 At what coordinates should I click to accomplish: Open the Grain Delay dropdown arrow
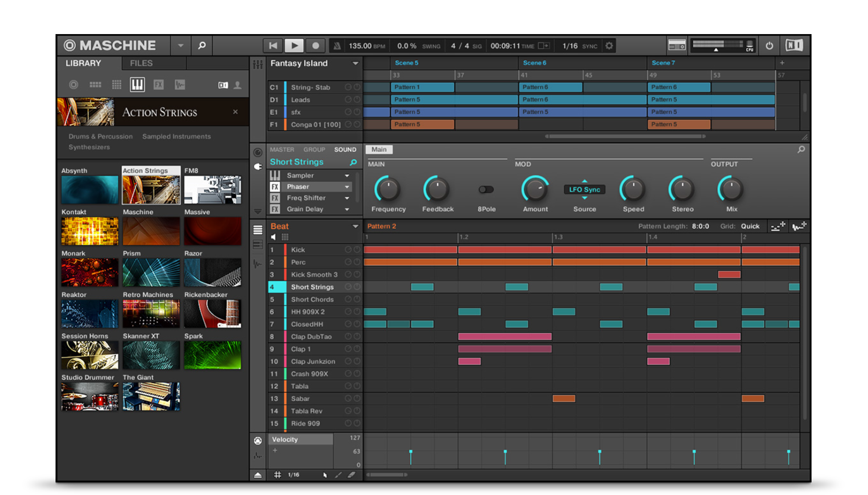tap(347, 209)
